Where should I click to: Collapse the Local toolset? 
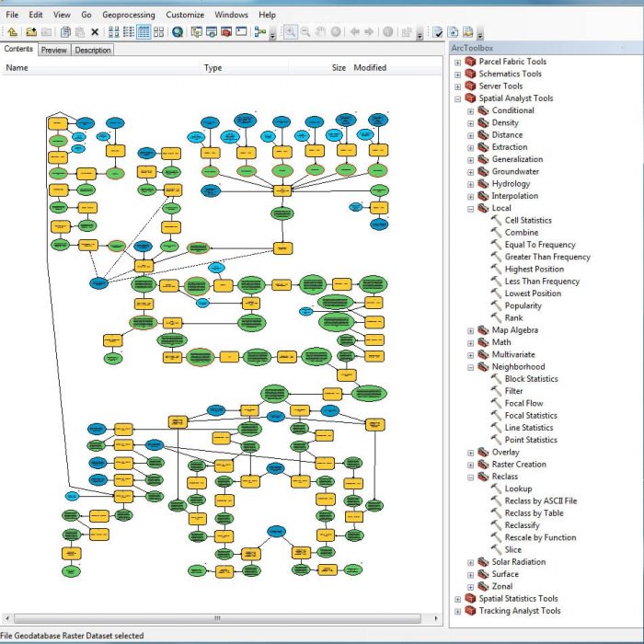point(471,209)
